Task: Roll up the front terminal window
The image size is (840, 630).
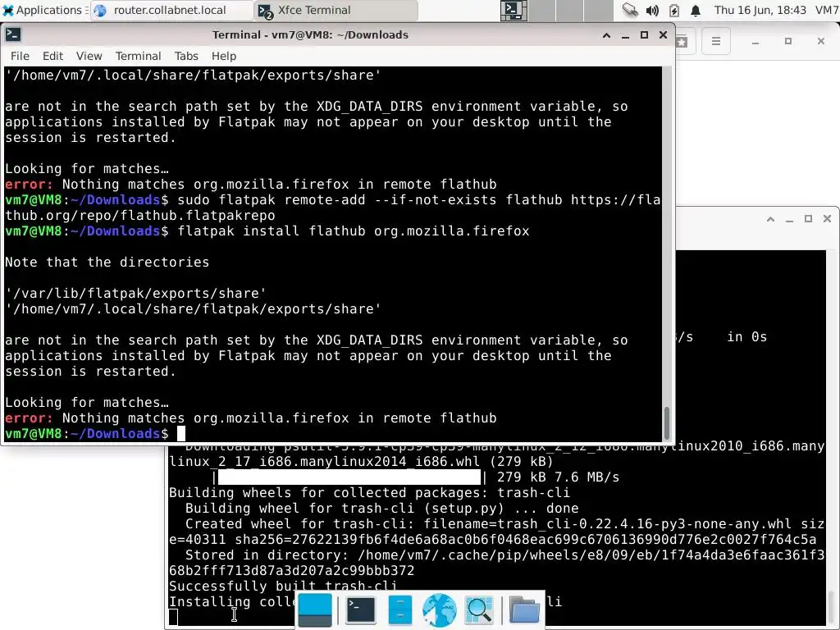Action: pyautogui.click(x=606, y=35)
